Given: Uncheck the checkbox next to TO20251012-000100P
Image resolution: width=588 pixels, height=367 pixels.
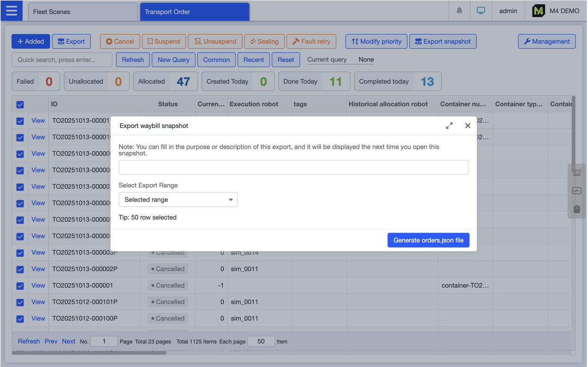Looking at the screenshot, I should click(20, 318).
